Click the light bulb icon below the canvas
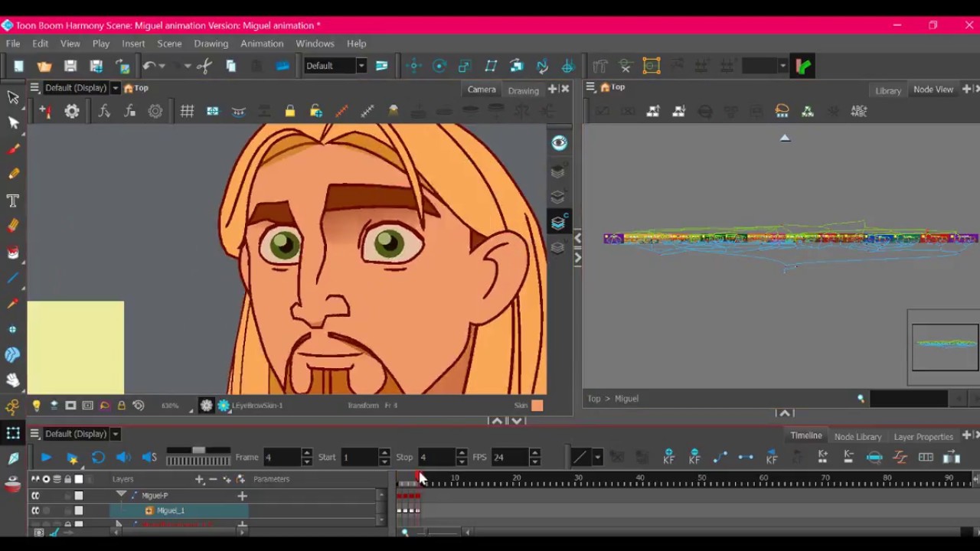The image size is (980, 551). tap(36, 406)
